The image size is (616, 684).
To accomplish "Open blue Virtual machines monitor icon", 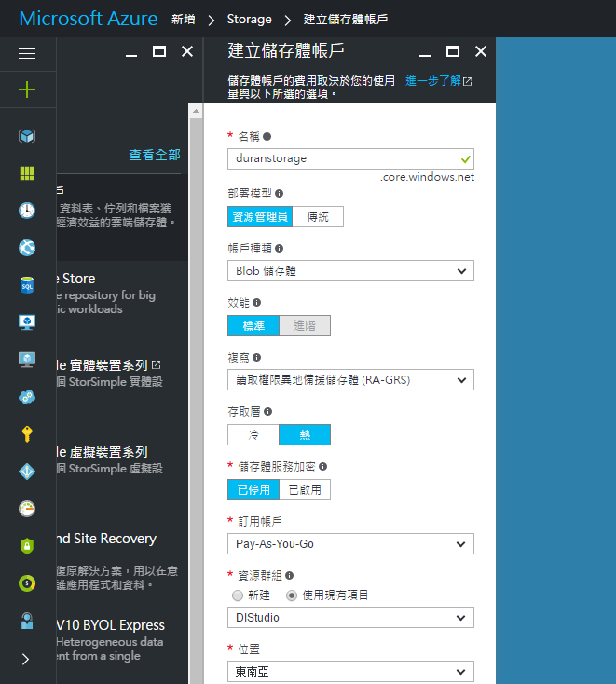I will (27, 322).
